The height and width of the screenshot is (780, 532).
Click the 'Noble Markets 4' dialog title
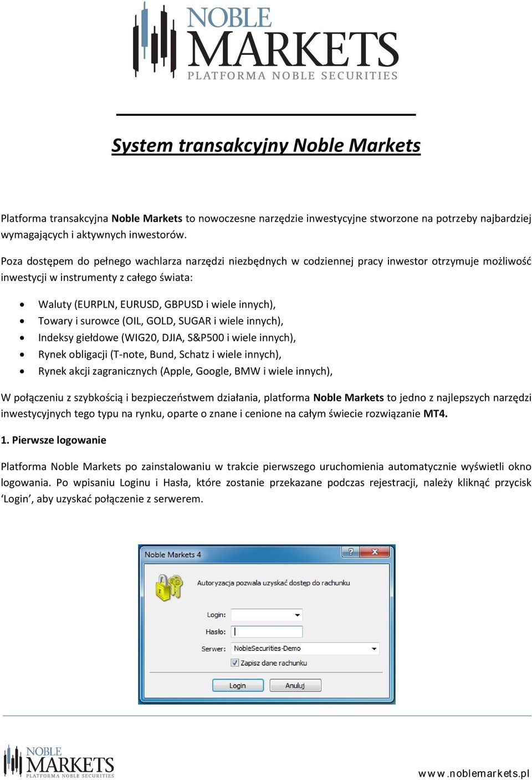173,554
